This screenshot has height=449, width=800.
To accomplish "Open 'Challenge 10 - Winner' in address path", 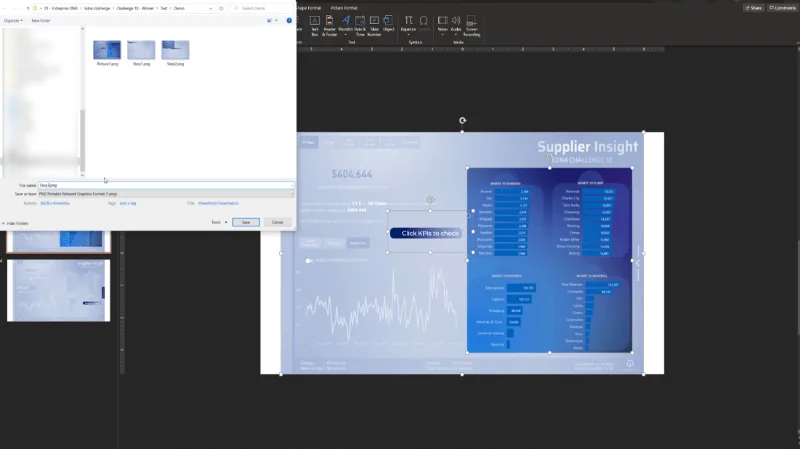I will pyautogui.click(x=135, y=8).
